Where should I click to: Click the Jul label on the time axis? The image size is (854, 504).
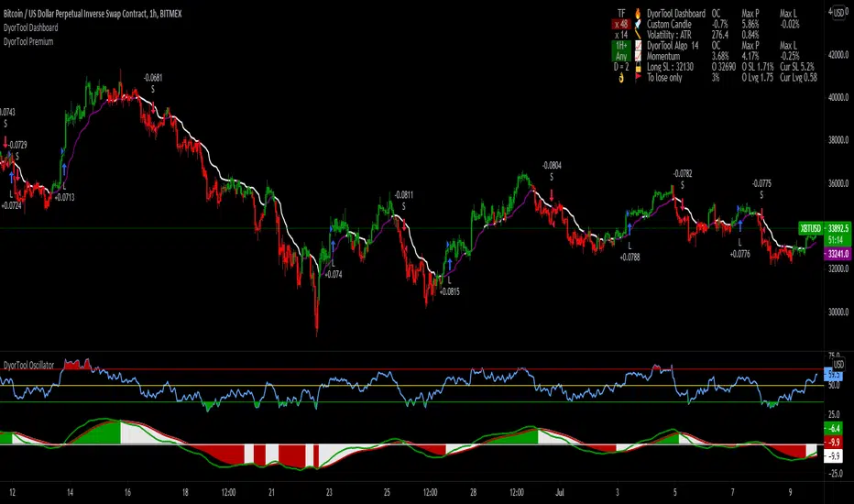click(559, 493)
